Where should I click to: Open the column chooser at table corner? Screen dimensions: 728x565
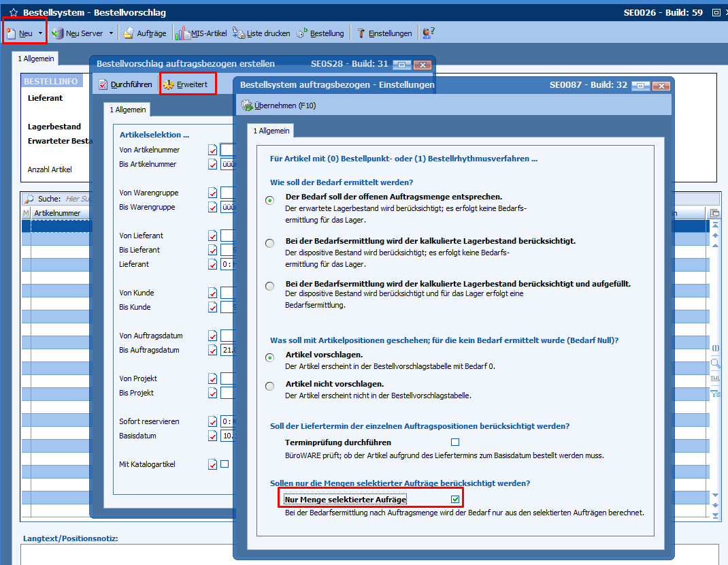714,213
